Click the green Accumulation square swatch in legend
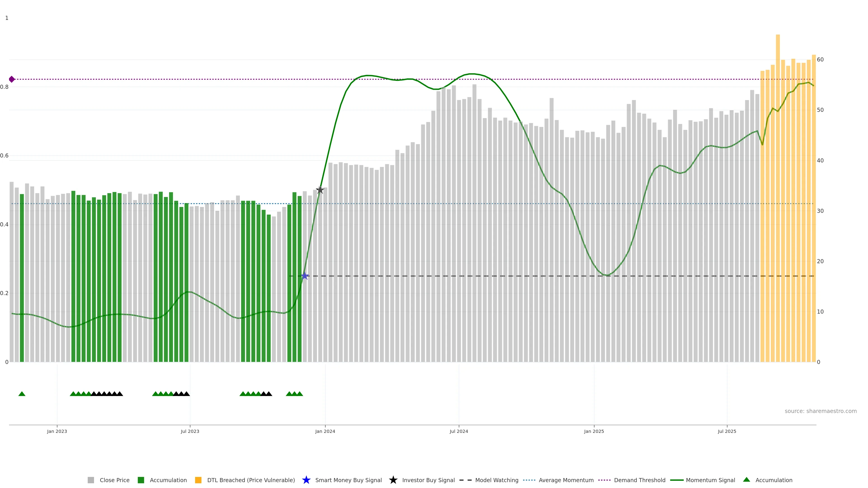Screen dimensions: 868x488 [141, 480]
